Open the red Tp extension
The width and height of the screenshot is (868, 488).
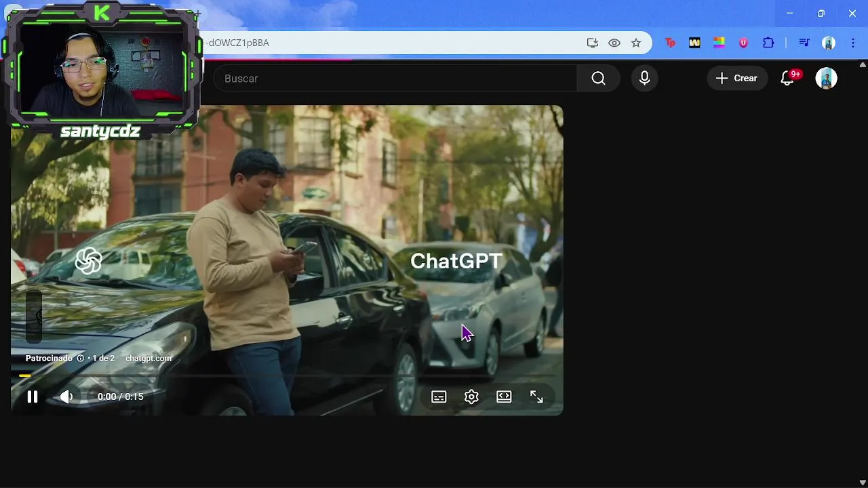coord(670,43)
